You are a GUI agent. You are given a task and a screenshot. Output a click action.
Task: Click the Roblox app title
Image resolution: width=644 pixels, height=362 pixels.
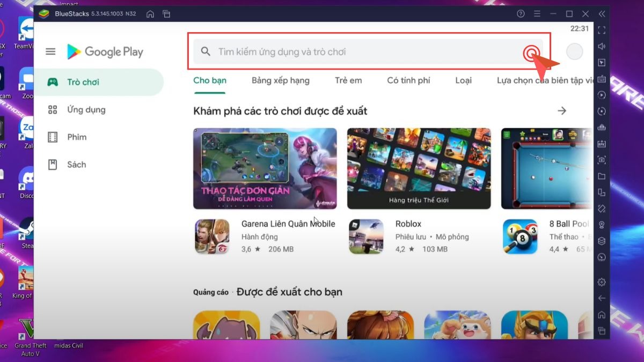(x=408, y=224)
